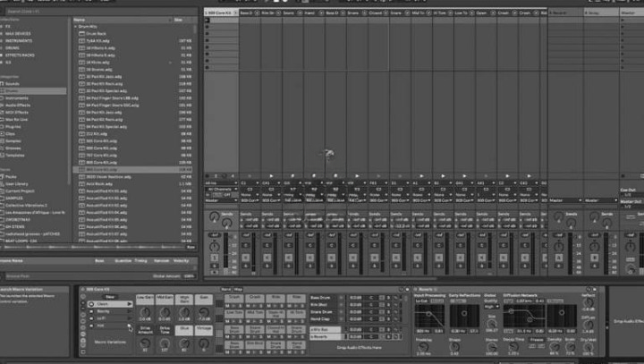Click New to store a macro variation
644x364 pixels.
coord(110,297)
